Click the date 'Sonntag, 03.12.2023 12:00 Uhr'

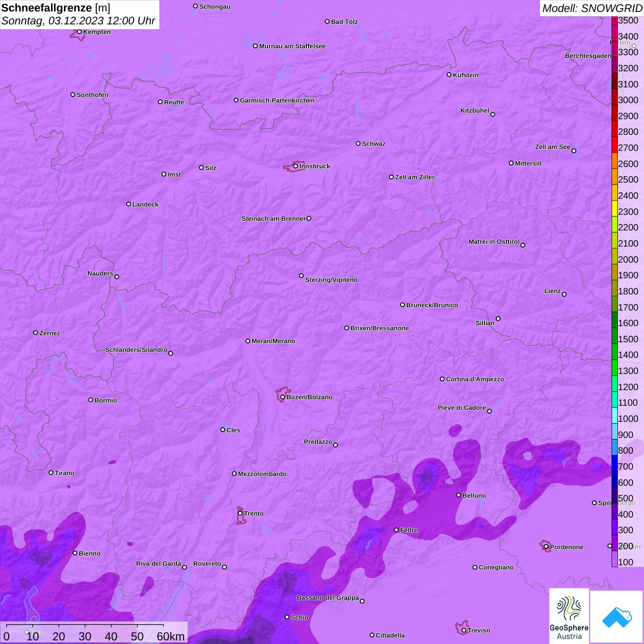(78, 21)
